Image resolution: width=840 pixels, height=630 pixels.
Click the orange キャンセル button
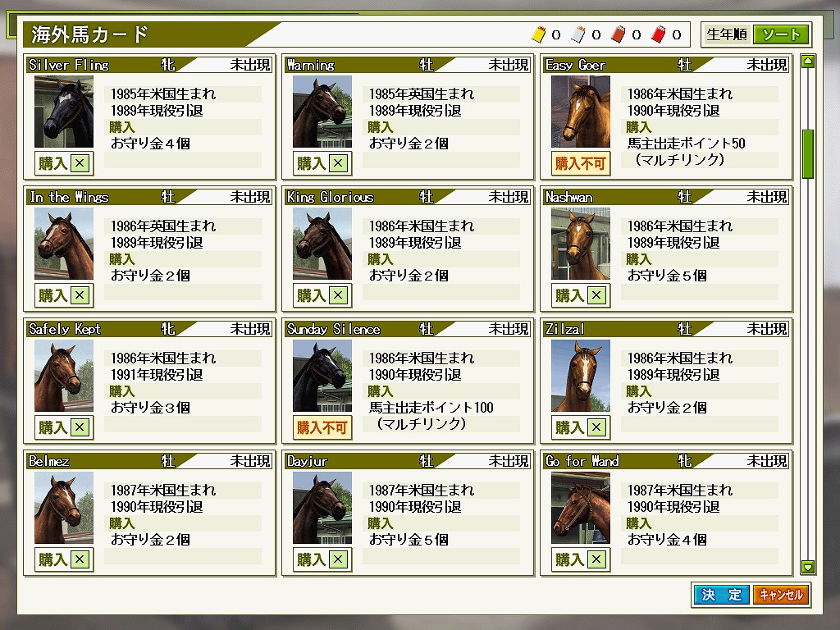tap(780, 595)
